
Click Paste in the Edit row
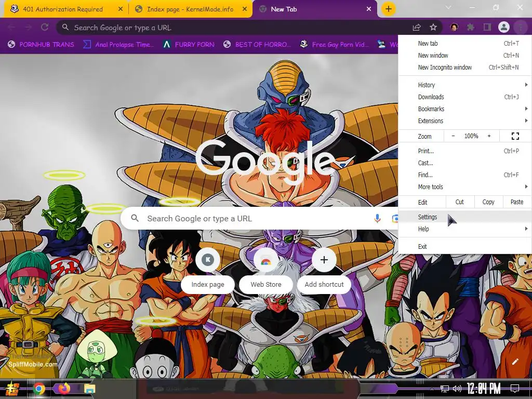(x=517, y=202)
